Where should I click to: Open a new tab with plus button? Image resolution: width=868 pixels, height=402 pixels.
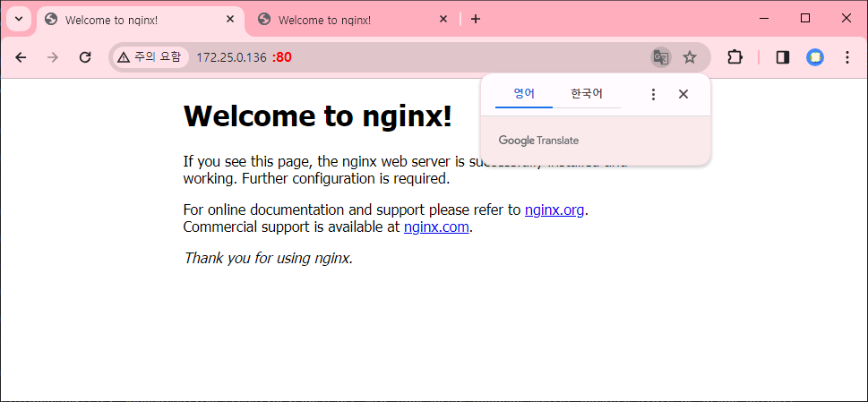[476, 20]
